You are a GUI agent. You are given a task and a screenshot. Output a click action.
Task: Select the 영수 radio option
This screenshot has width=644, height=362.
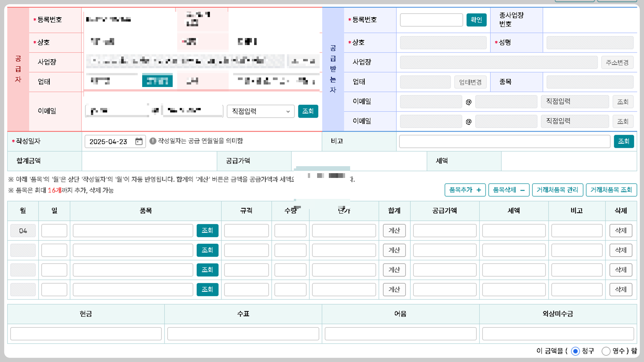pos(606,351)
